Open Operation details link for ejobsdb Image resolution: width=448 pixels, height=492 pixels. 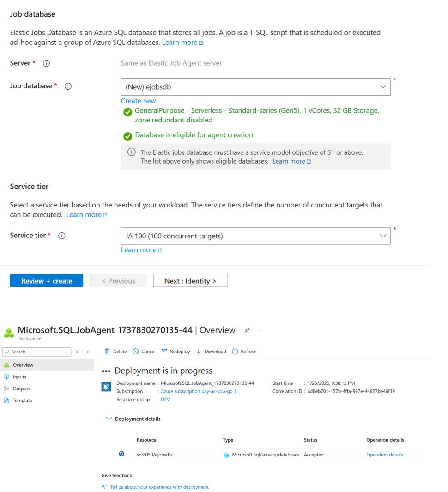(384, 455)
